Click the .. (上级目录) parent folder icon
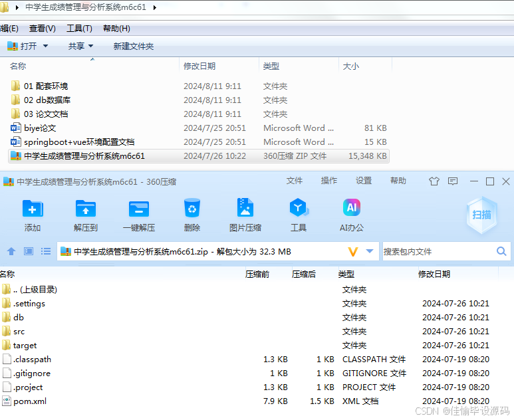This screenshot has width=514, height=420. point(6,289)
